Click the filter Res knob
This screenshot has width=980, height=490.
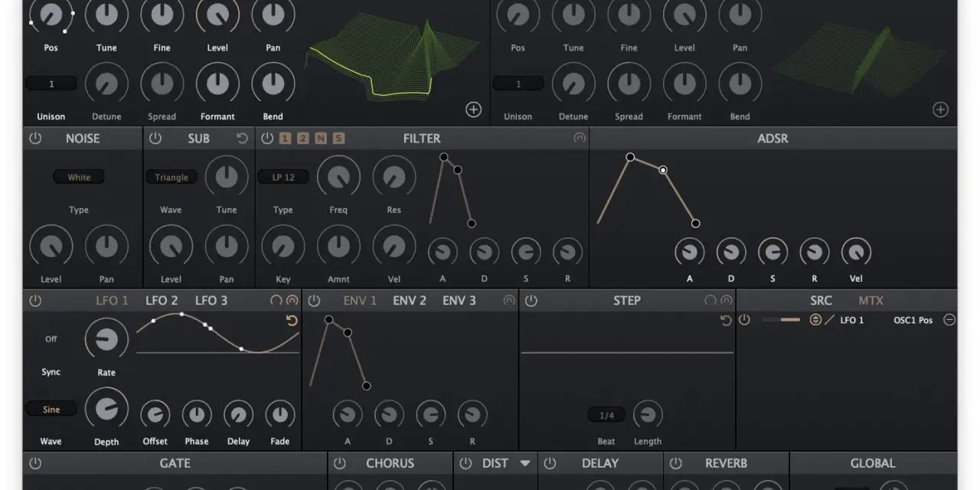tap(394, 177)
